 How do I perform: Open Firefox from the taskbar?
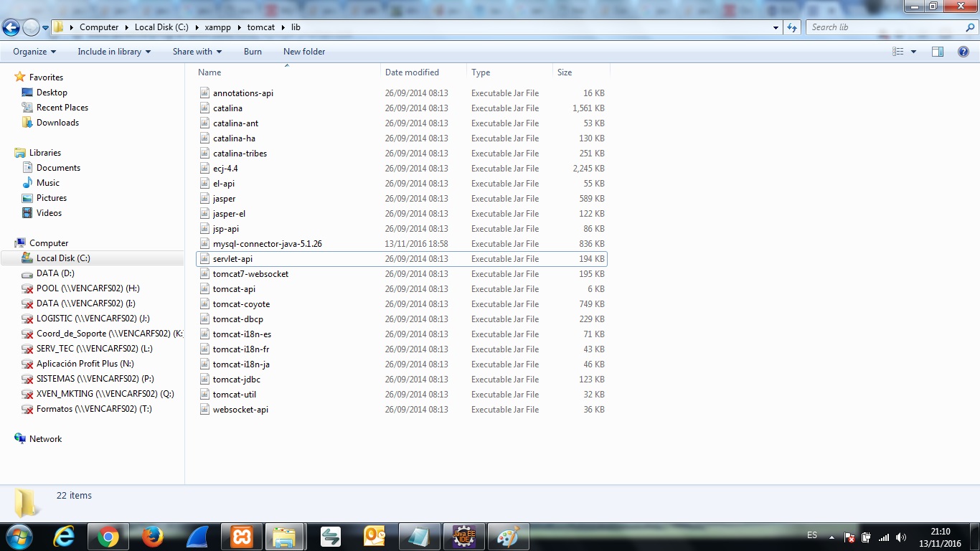coord(152,537)
